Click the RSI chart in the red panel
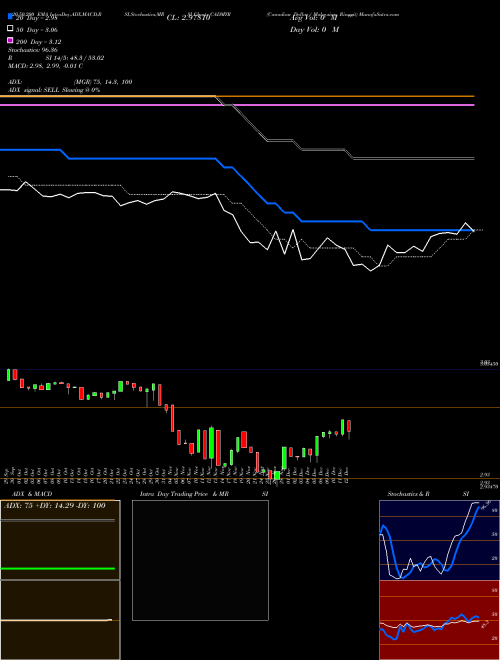Viewport: 500px width, 660px height. coord(439,620)
